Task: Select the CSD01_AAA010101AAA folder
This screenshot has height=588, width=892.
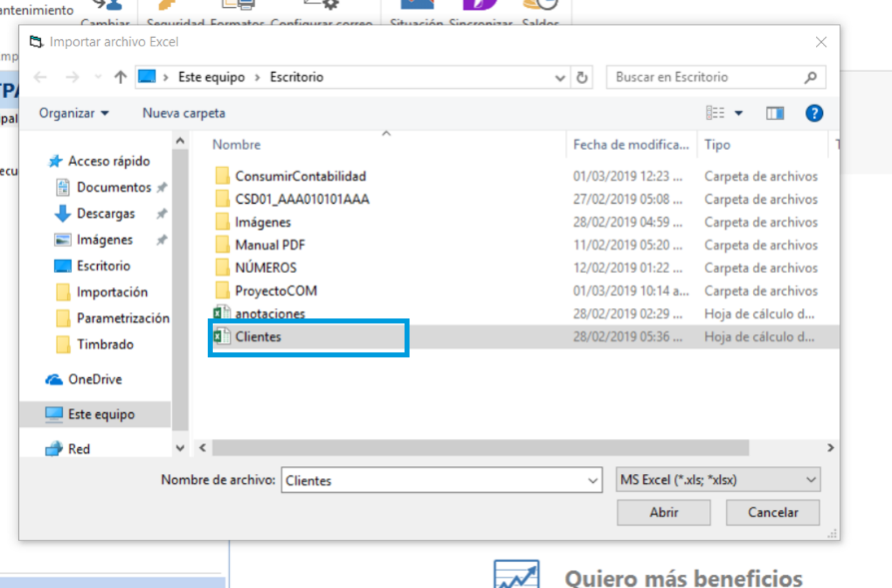Action: point(302,199)
